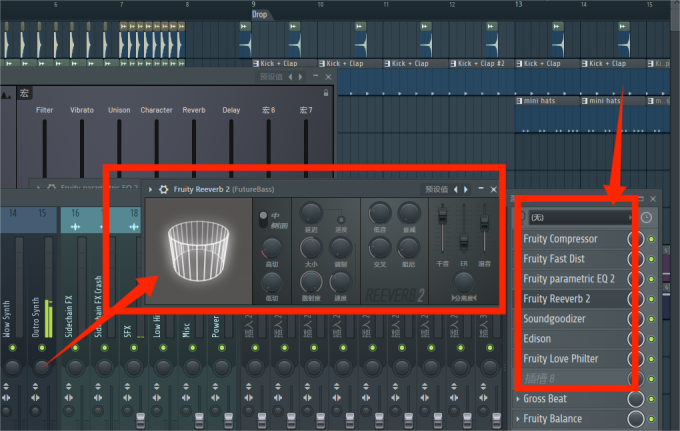Image resolution: width=680 pixels, height=431 pixels.
Task: Expand the Gross Beat slot arrow
Action: 518,398
